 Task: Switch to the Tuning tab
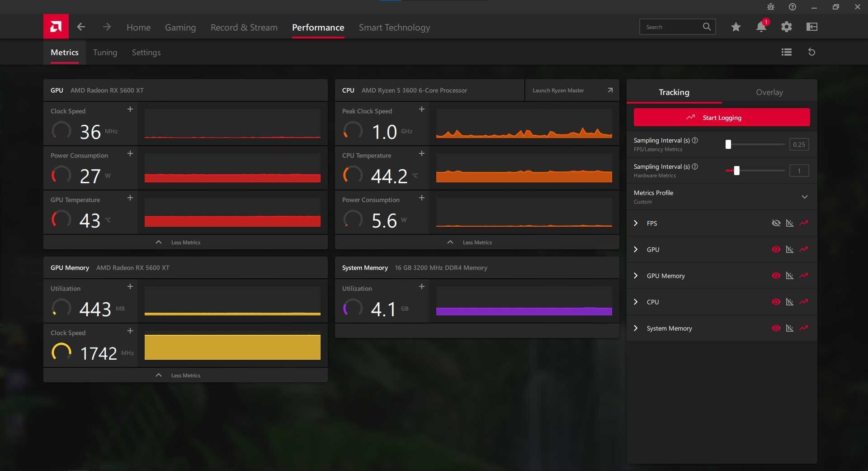coord(105,52)
